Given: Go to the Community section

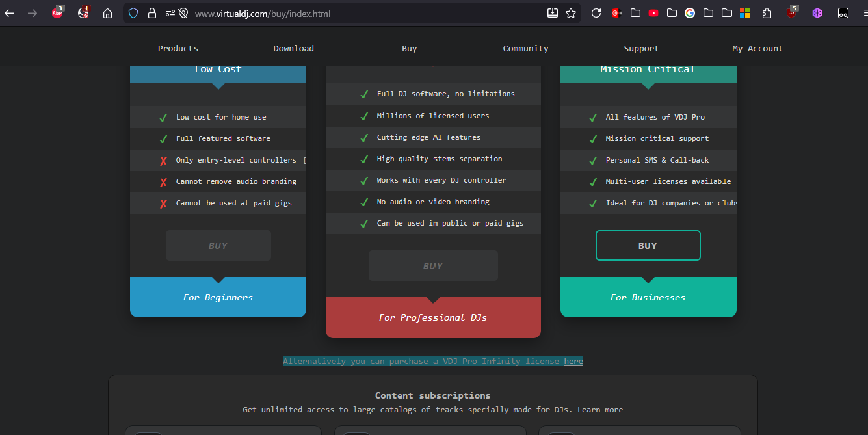Looking at the screenshot, I should pyautogui.click(x=525, y=49).
